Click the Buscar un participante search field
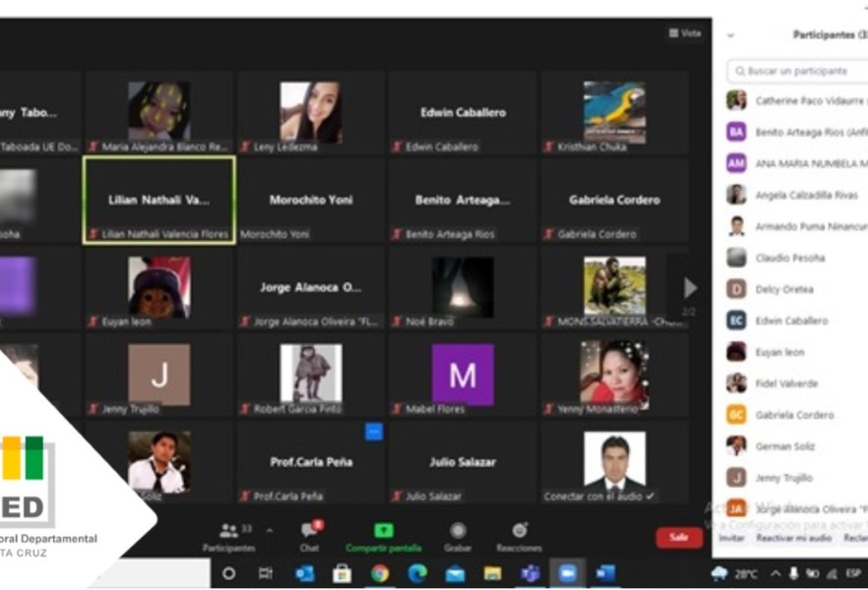 799,72
